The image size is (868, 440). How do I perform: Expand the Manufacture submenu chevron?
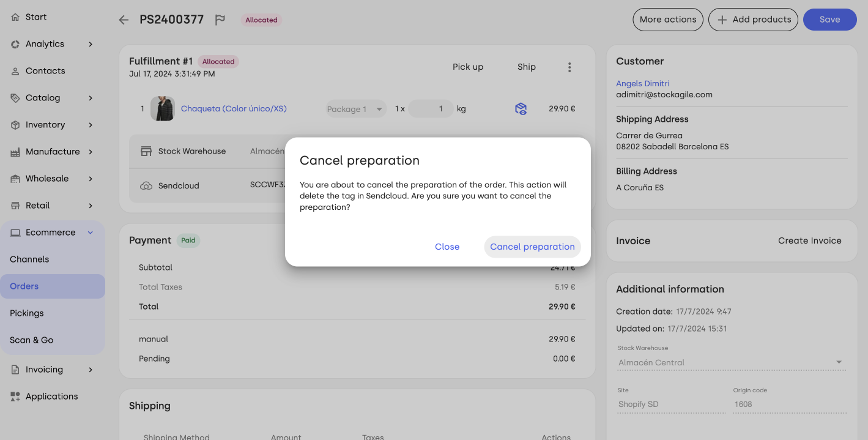click(91, 152)
